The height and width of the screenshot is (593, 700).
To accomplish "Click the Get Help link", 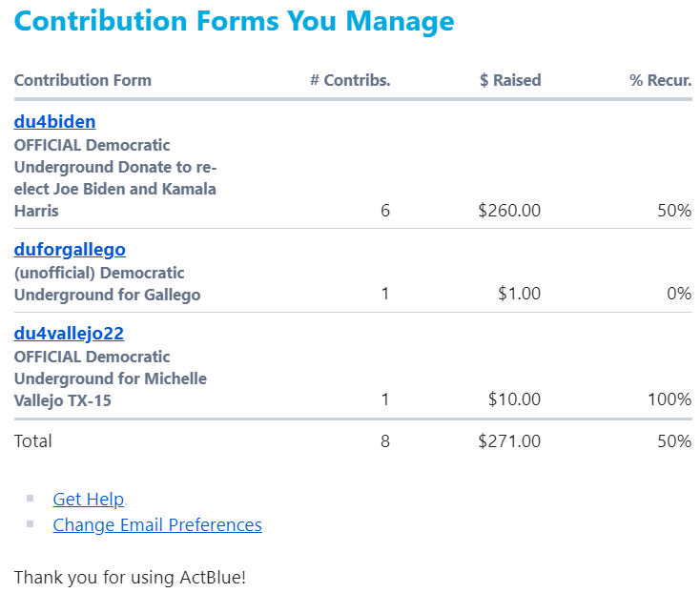I will pyautogui.click(x=88, y=500).
